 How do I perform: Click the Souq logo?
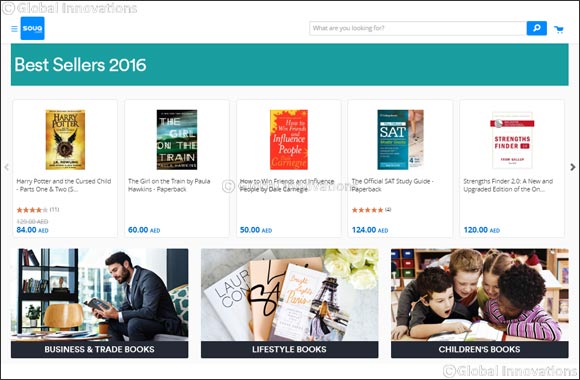coord(33,28)
